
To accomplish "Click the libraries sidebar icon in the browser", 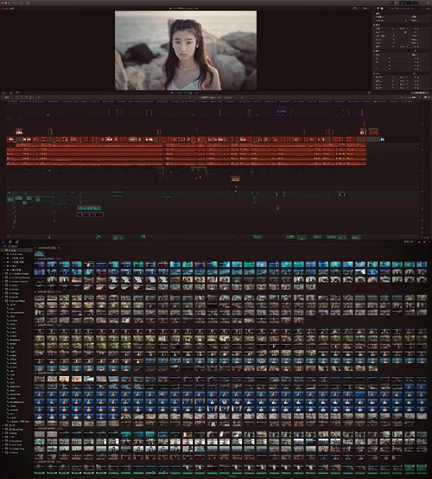I will coord(4,242).
